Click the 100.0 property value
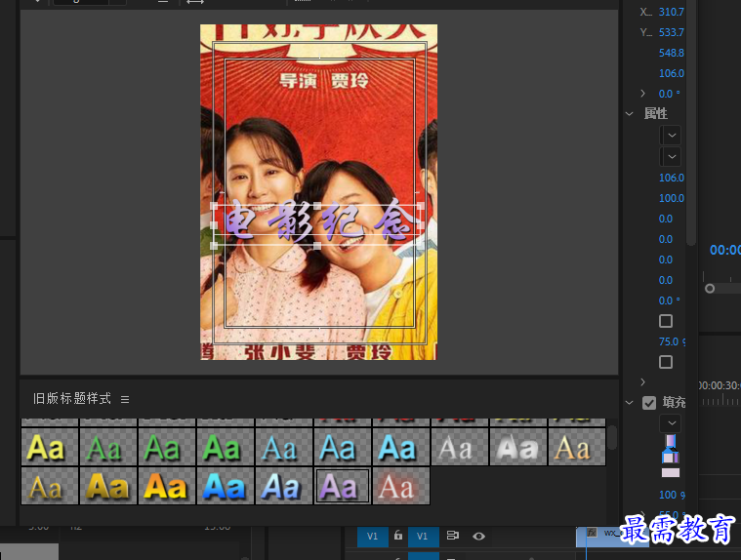 tap(671, 198)
